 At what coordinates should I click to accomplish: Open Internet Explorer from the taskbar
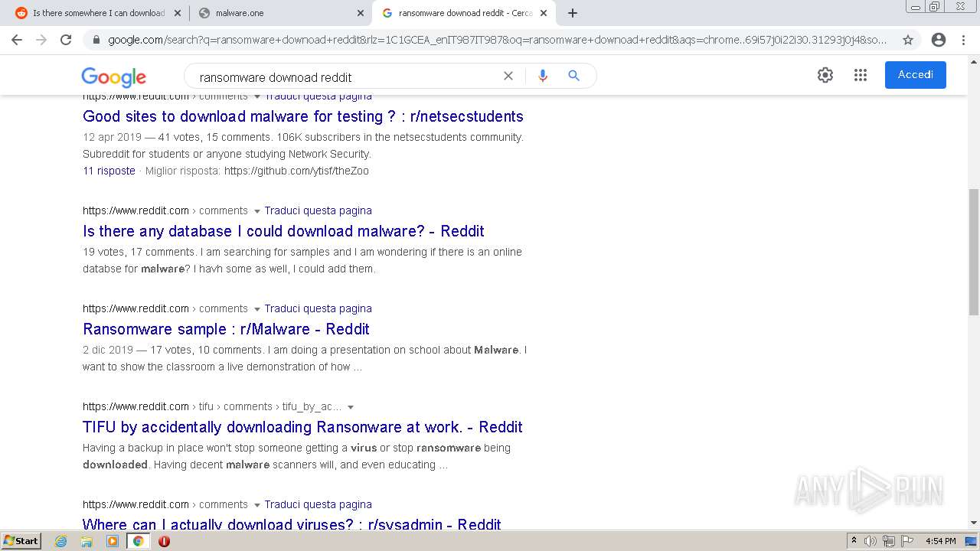click(61, 541)
